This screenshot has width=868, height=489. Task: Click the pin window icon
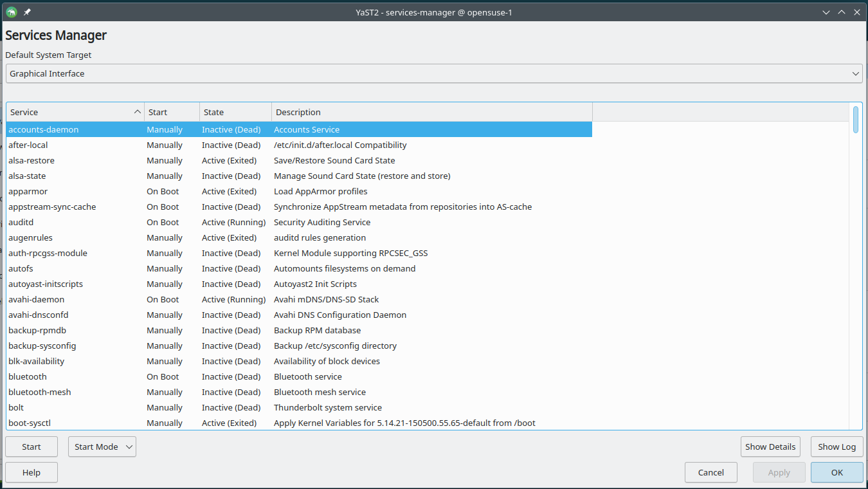coord(27,12)
